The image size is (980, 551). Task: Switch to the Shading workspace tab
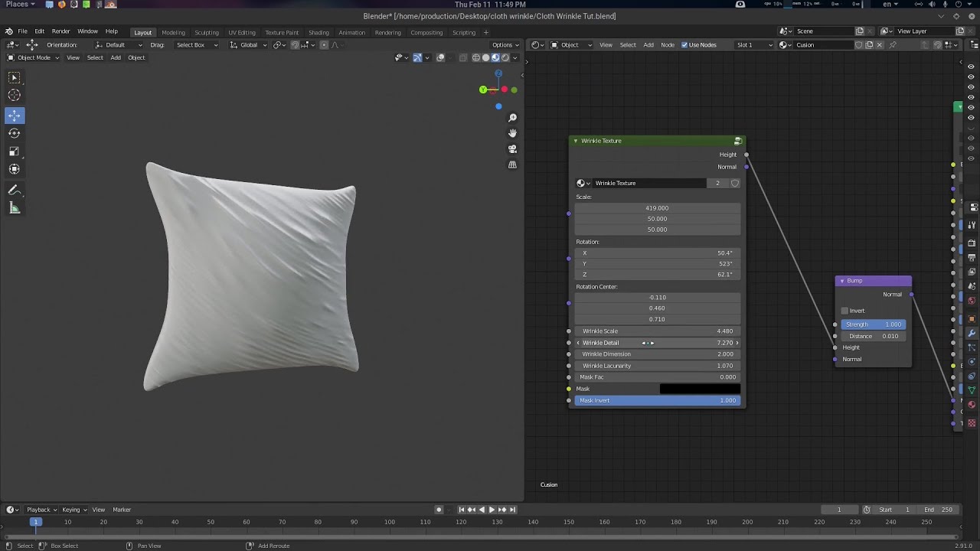pos(318,32)
